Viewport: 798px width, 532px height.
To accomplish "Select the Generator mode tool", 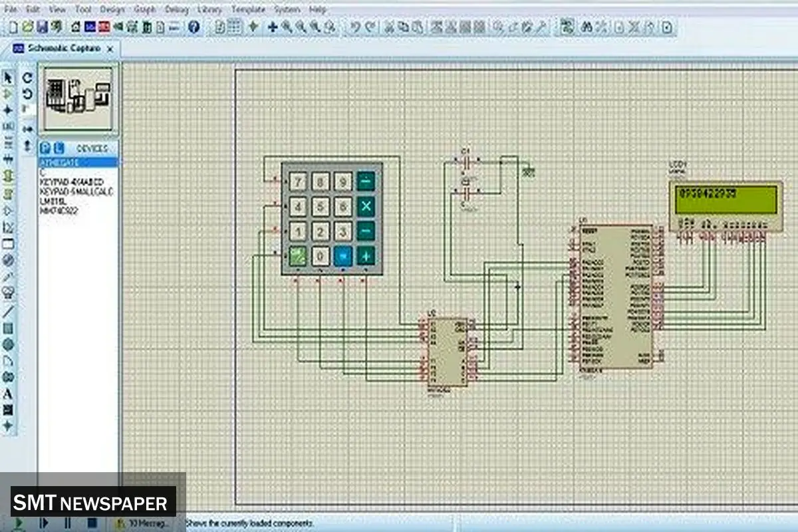I will tap(8, 261).
